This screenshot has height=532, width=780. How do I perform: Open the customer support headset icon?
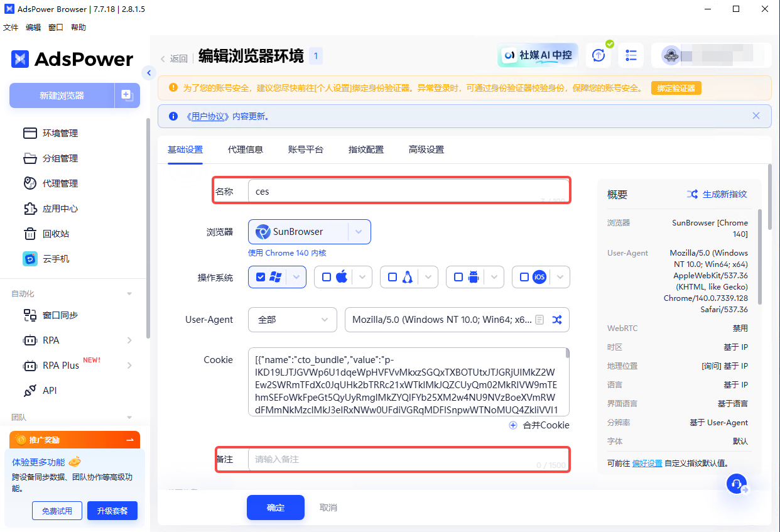pyautogui.click(x=735, y=484)
